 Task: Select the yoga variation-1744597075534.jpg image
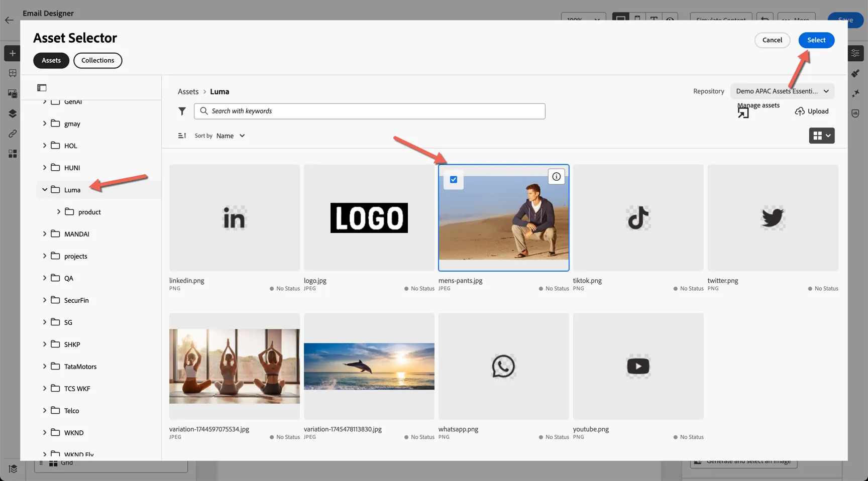point(235,367)
